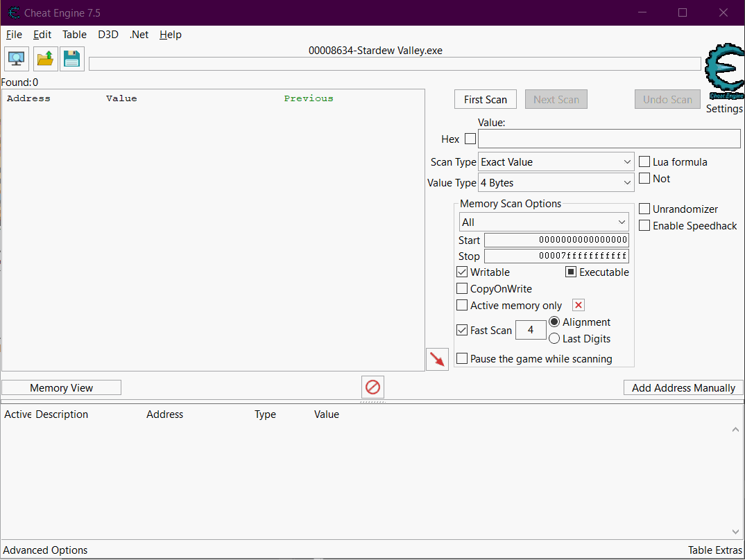The image size is (745, 560).
Task: Toggle the Executable checkbox
Action: tap(571, 272)
